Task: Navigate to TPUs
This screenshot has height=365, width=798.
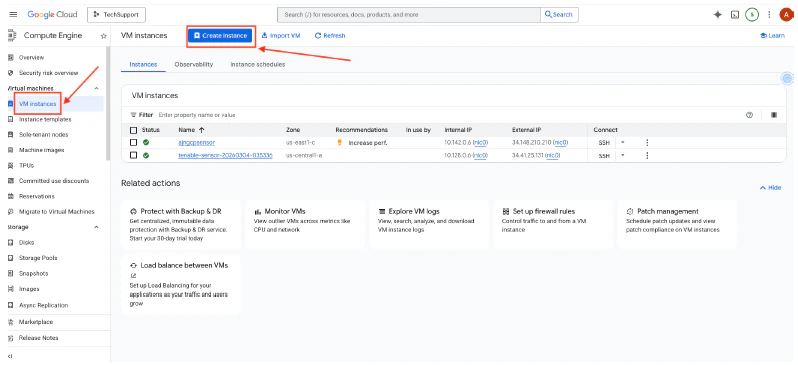Action: click(26, 165)
